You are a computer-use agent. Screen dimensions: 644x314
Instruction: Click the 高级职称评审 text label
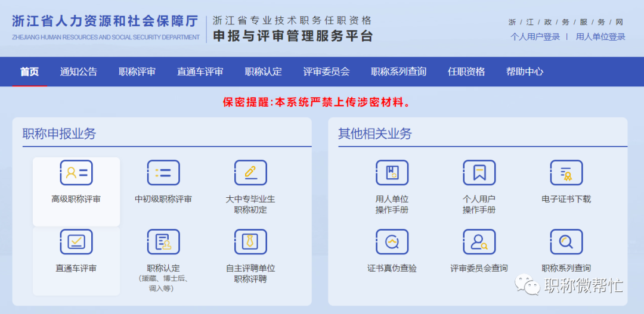tap(76, 200)
